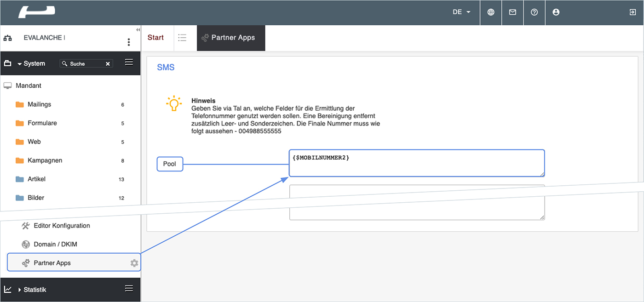Select Domain / DKIM in sidebar
Screen dimensions: 644x302
[x=55, y=244]
